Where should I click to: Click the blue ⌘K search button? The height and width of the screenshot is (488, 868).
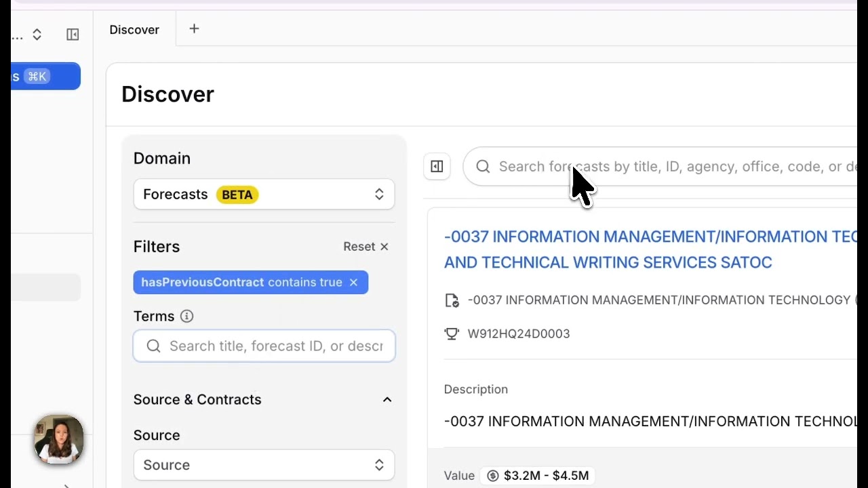[x=45, y=77]
